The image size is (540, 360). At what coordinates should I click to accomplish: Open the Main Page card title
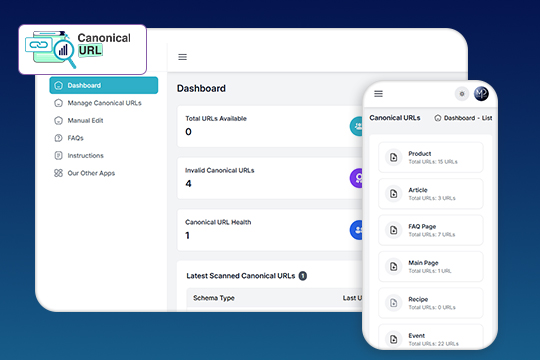(x=423, y=263)
